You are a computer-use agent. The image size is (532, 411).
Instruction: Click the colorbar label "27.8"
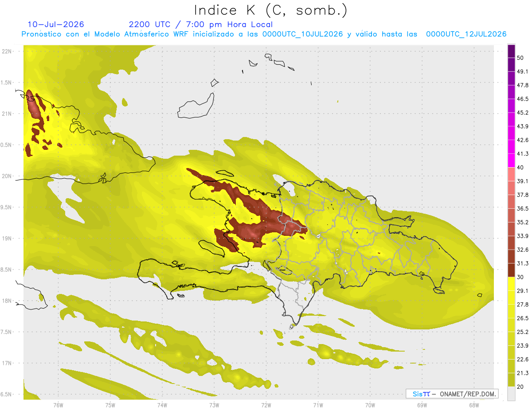click(523, 304)
